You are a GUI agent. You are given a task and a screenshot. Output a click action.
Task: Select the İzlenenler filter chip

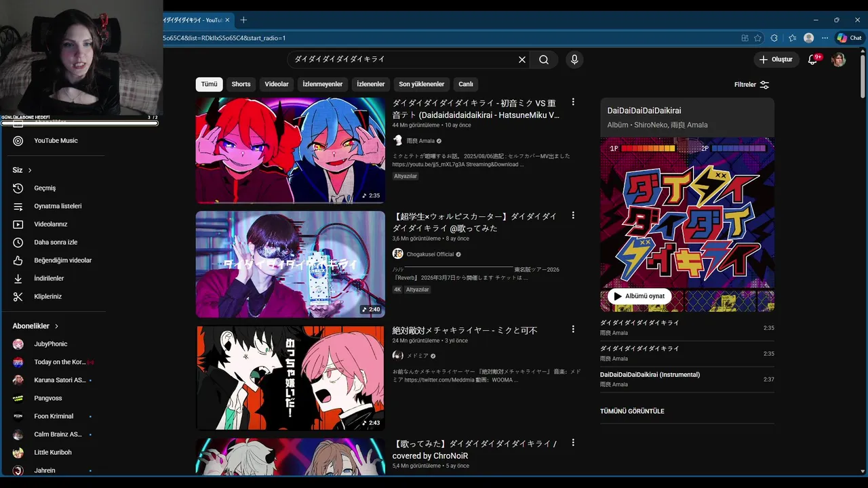[x=371, y=84]
